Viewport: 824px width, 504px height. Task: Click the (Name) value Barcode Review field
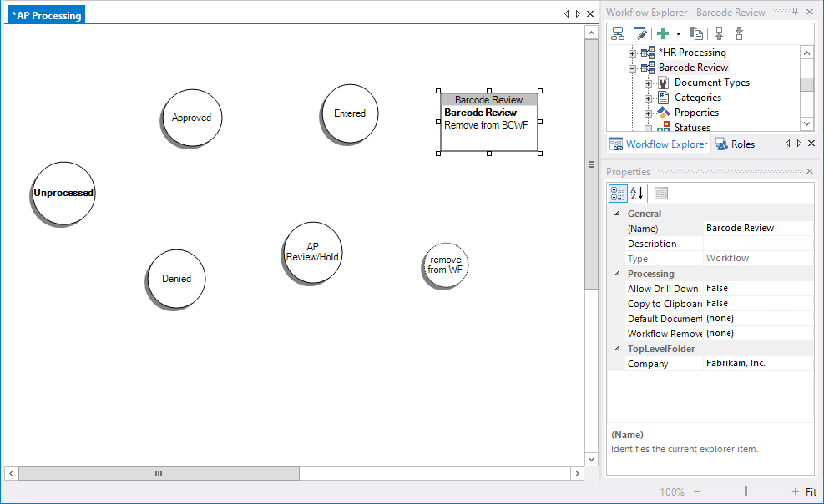point(758,228)
